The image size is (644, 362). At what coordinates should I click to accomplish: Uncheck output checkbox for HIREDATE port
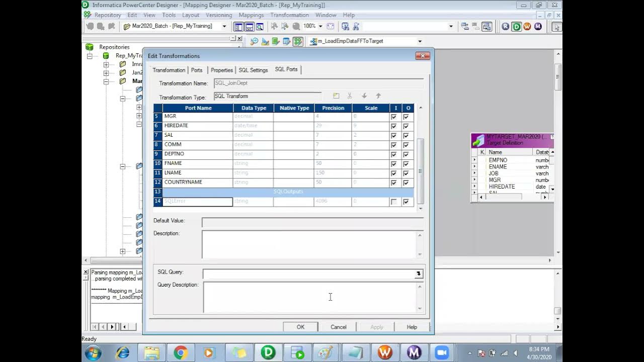pyautogui.click(x=406, y=126)
